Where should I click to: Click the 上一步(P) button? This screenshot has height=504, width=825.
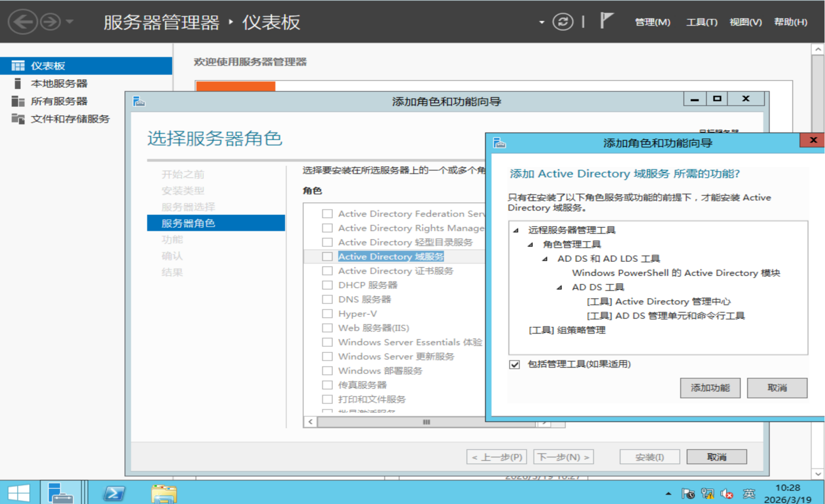(497, 457)
